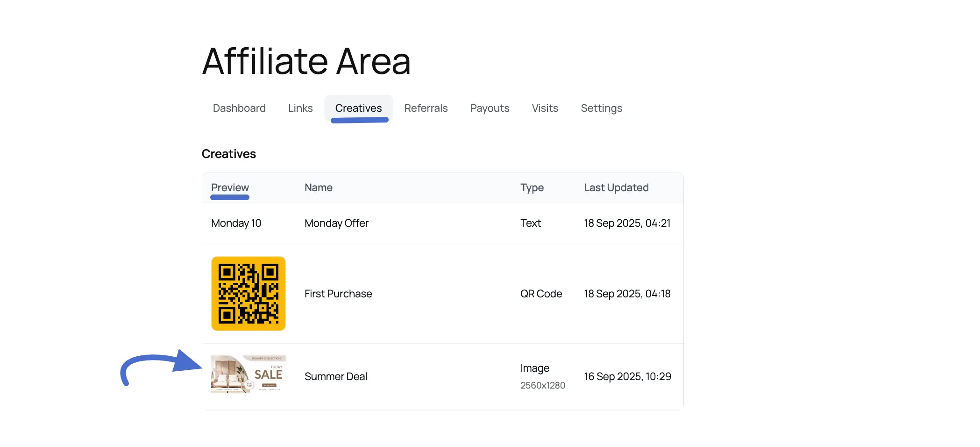Click the Type column header
This screenshot has width=980, height=447.
[x=532, y=188]
